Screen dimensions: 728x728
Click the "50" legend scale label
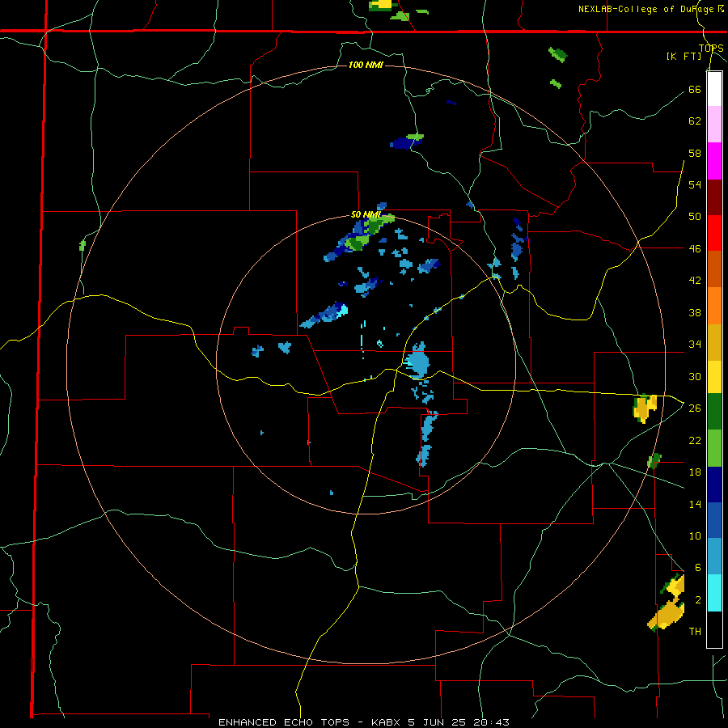pyautogui.click(x=695, y=216)
